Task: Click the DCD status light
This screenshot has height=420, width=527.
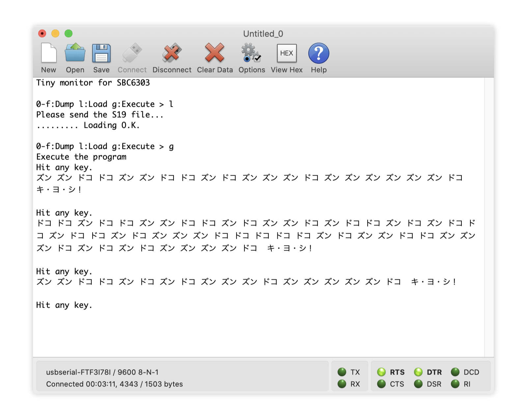Action: [455, 372]
